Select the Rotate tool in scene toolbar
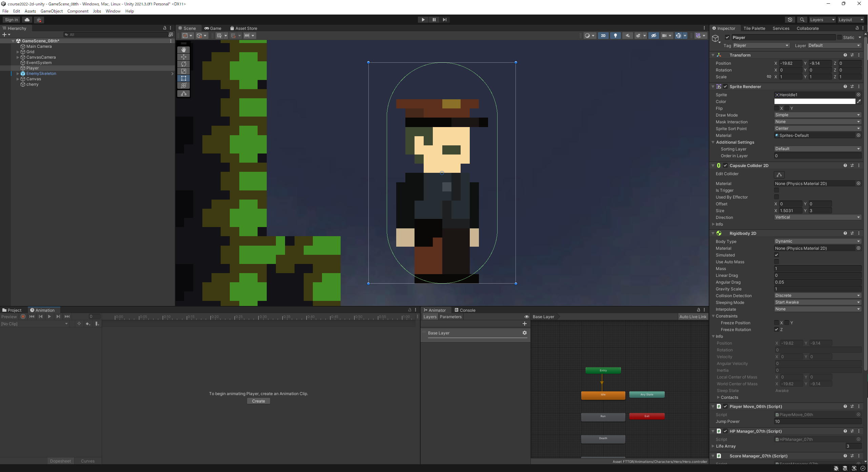Image resolution: width=868 pixels, height=472 pixels. click(x=183, y=64)
